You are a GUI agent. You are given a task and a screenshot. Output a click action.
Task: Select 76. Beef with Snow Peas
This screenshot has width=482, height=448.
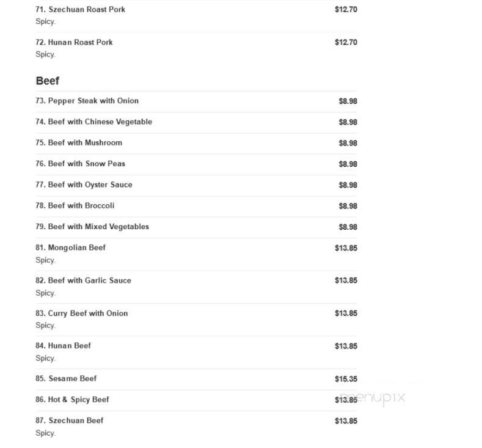click(x=196, y=164)
